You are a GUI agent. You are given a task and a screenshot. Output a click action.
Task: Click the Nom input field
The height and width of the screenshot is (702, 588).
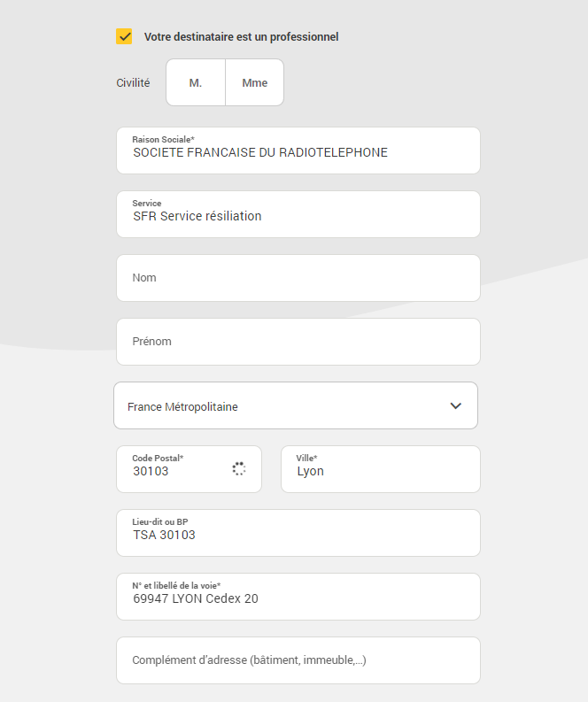(298, 278)
